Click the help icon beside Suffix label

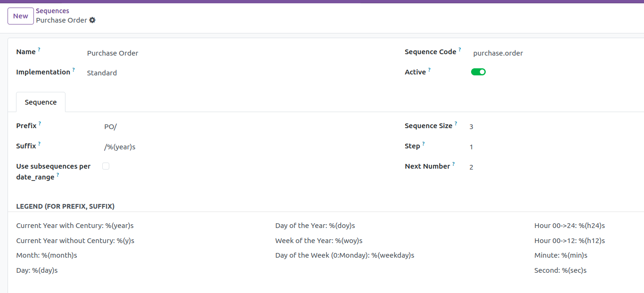click(x=39, y=144)
